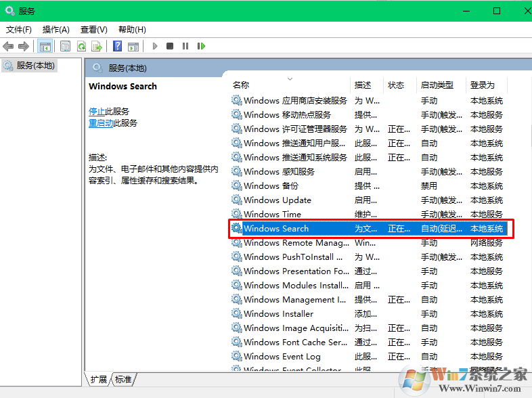Sort by the 登录为 column header

point(482,85)
